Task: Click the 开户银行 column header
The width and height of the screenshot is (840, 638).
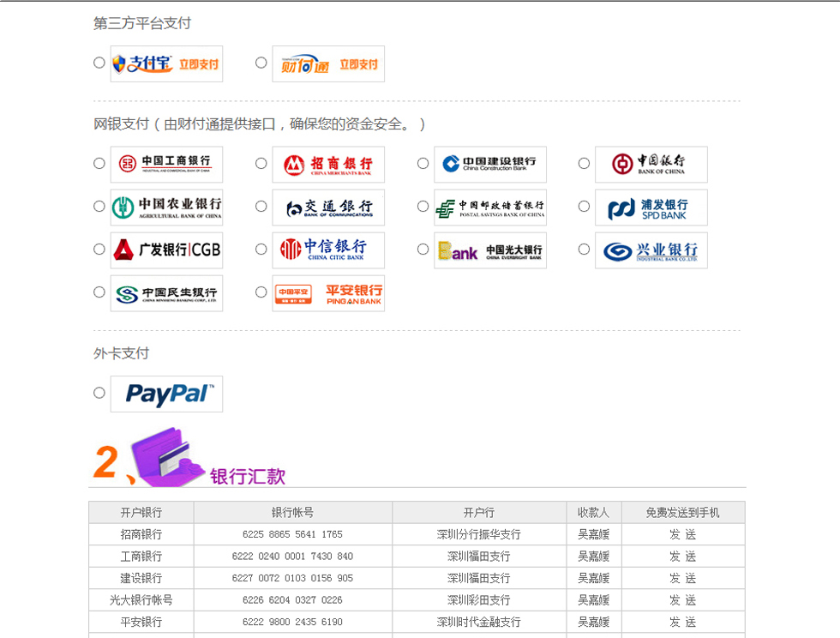Action: pyautogui.click(x=141, y=513)
